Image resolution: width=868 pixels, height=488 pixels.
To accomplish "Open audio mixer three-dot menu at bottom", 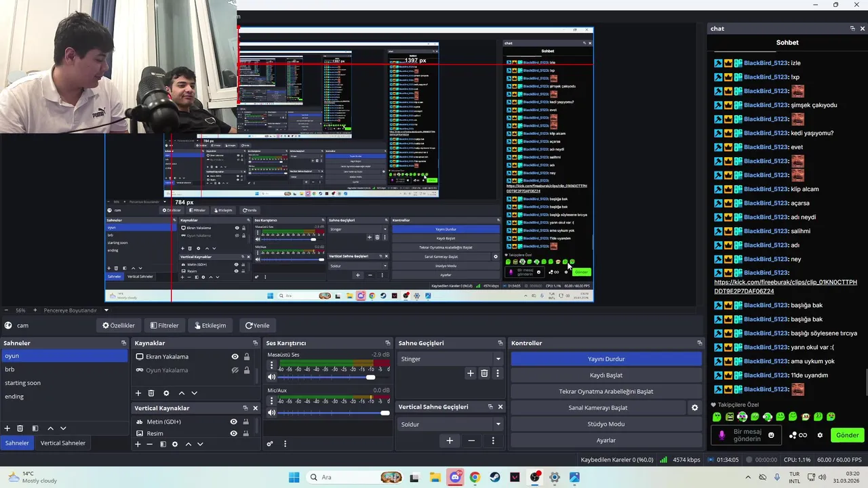I will 285,444.
